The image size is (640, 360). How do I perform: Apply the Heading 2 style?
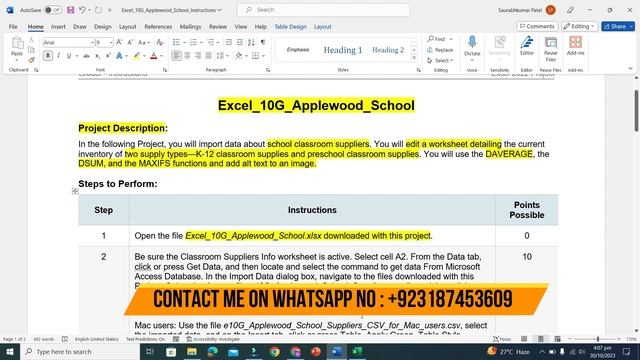(388, 50)
